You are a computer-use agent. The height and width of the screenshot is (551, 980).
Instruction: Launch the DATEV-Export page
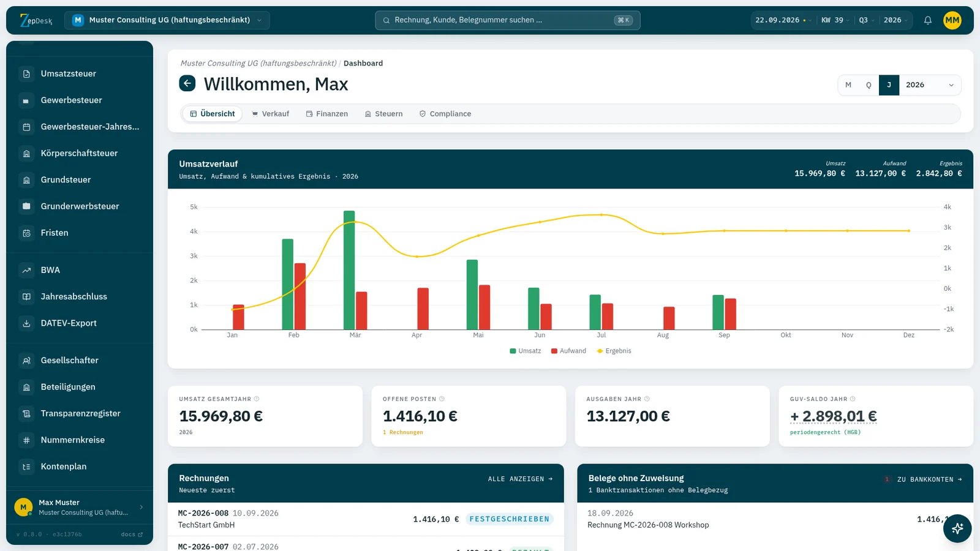pos(80,323)
